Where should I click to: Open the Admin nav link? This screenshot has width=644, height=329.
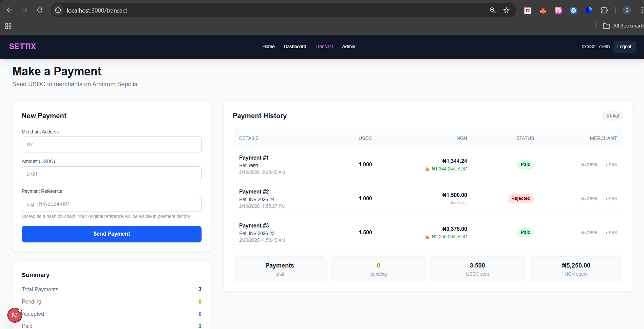click(348, 47)
